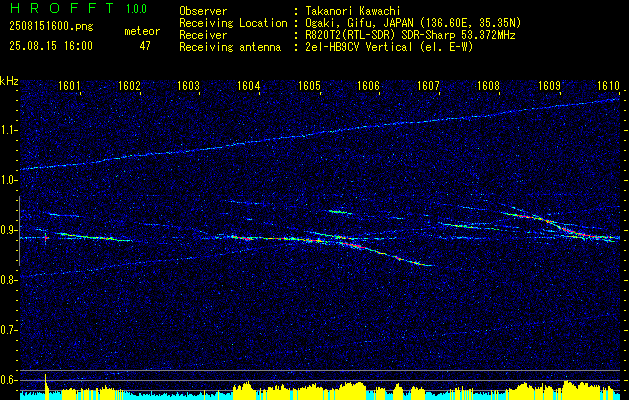Click the 1604 time marker
The height and width of the screenshot is (400, 629).
tap(249, 85)
